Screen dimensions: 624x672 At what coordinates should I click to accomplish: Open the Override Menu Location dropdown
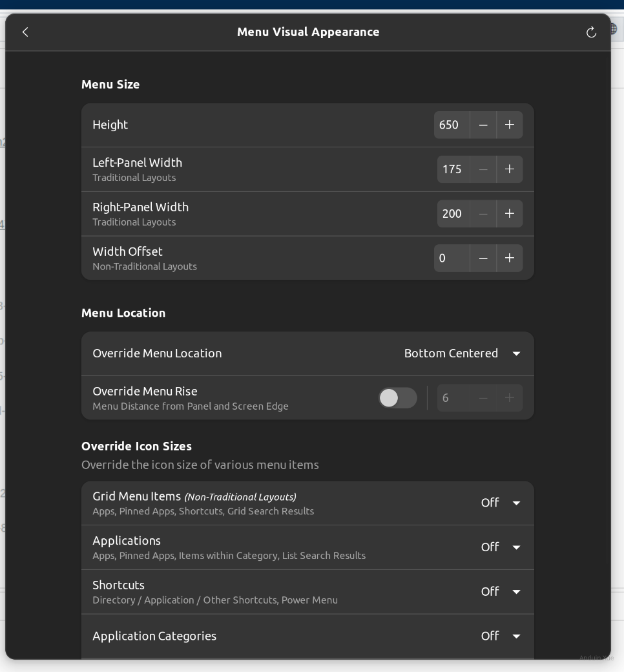(462, 353)
